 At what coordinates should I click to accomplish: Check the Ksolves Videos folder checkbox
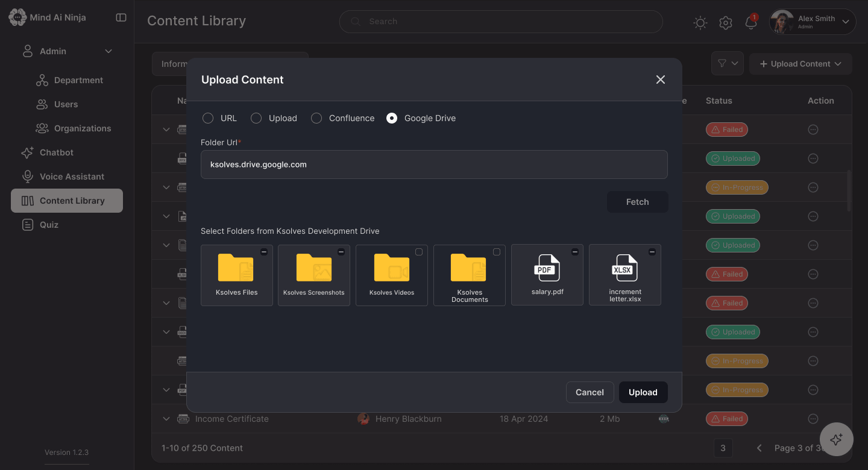pyautogui.click(x=419, y=252)
